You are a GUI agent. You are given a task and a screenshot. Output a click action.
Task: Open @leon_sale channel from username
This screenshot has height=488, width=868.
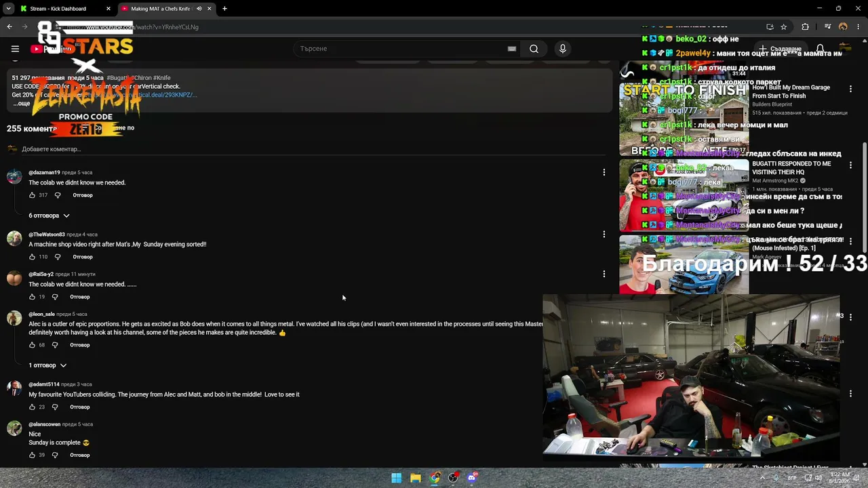pyautogui.click(x=41, y=314)
